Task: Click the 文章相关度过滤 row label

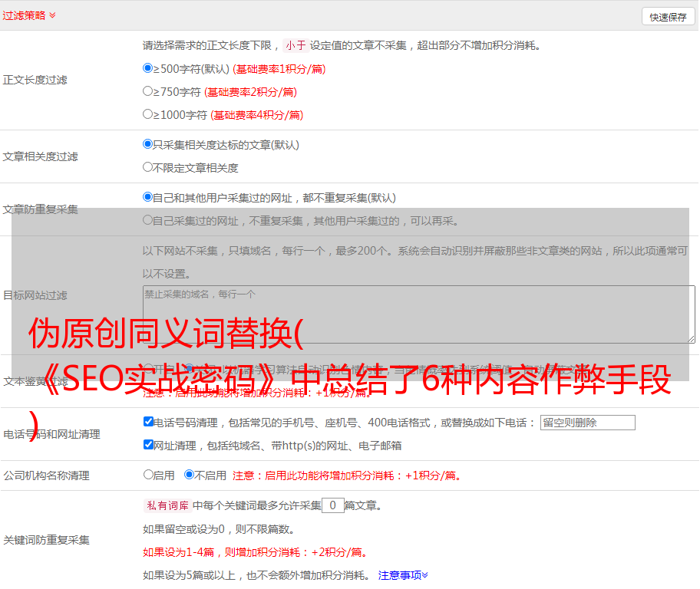Action: pyautogui.click(x=40, y=156)
